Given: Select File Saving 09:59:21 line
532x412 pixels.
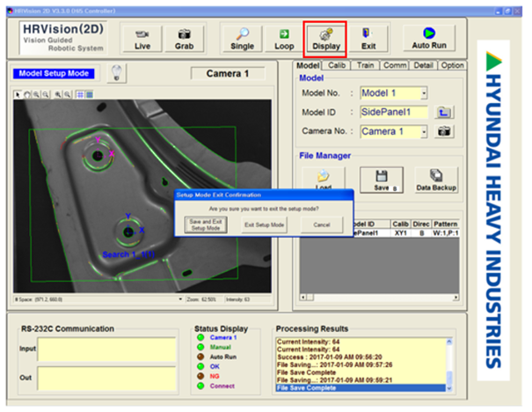Looking at the screenshot, I should click(334, 380).
